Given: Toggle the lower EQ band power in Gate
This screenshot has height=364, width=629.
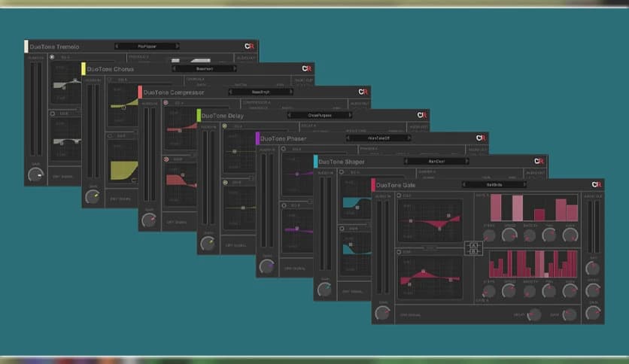Looking at the screenshot, I should tap(400, 253).
